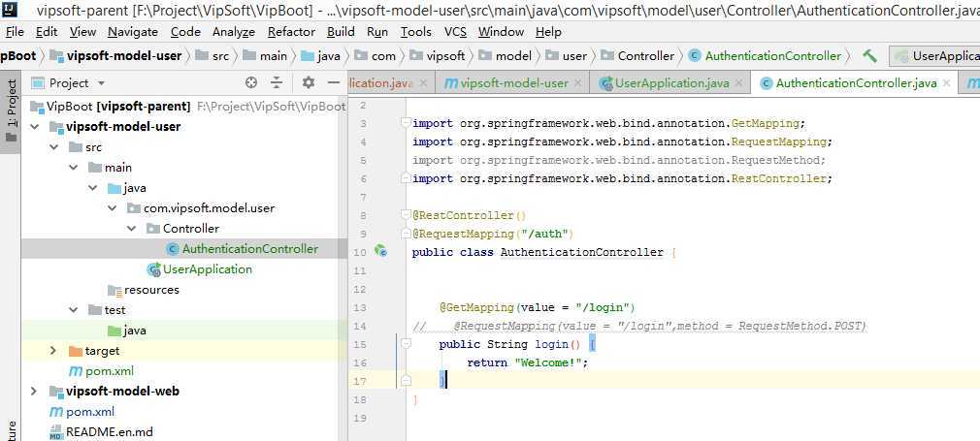Collapse the vipsoft-model-user module
The width and height of the screenshot is (980, 441).
click(35, 127)
